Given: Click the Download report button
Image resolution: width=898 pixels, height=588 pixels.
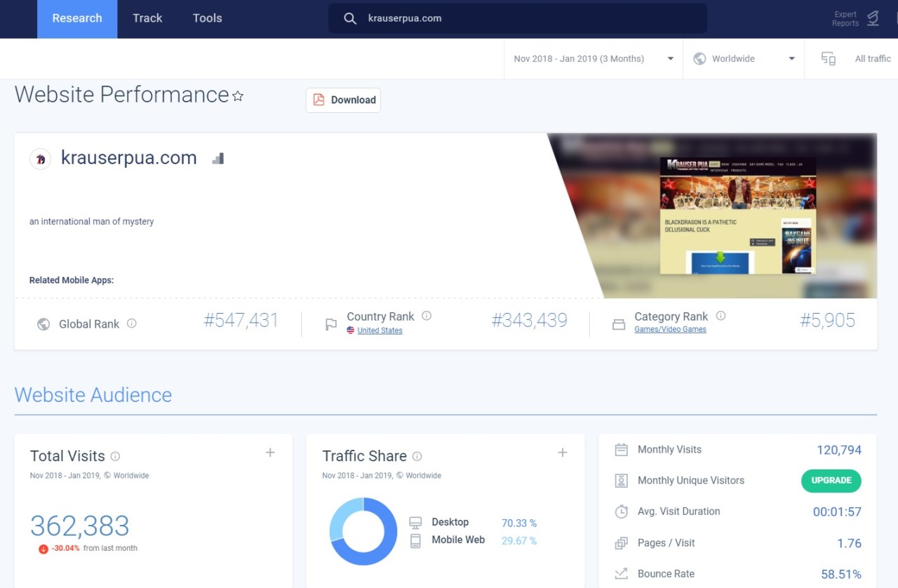Looking at the screenshot, I should (x=342, y=100).
